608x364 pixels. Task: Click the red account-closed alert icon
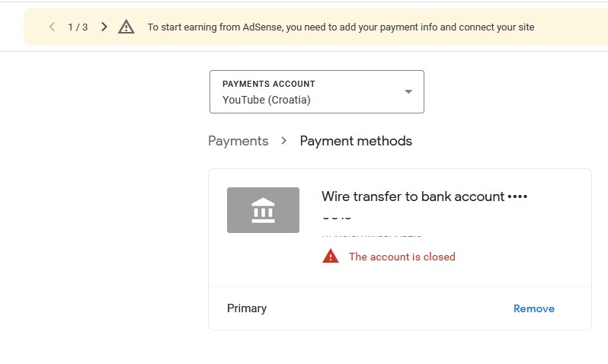330,257
